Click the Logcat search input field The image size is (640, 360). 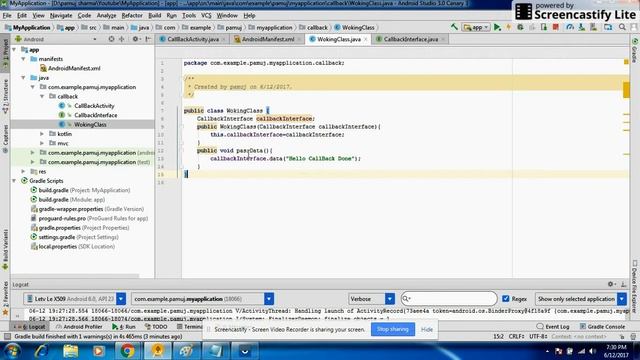(x=449, y=299)
